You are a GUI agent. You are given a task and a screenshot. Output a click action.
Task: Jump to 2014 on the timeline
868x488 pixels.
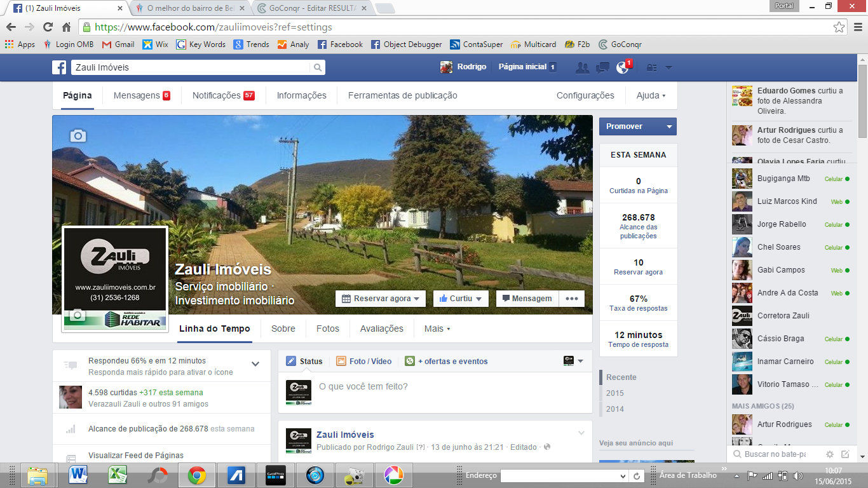[x=615, y=409]
